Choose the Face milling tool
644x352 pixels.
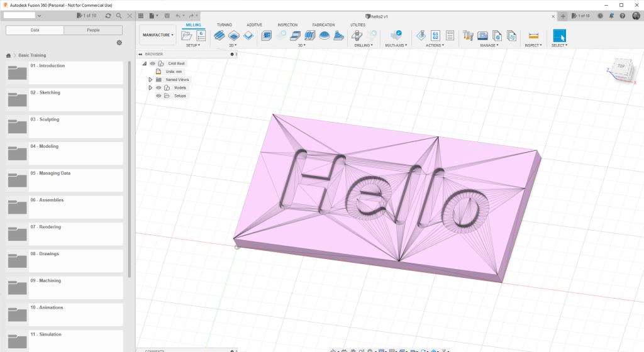(x=248, y=36)
